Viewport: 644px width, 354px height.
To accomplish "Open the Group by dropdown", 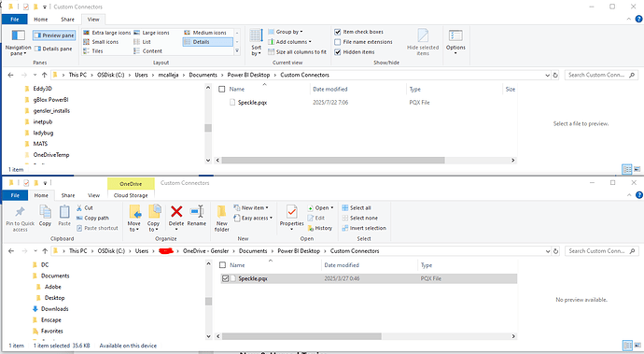I will (x=286, y=32).
